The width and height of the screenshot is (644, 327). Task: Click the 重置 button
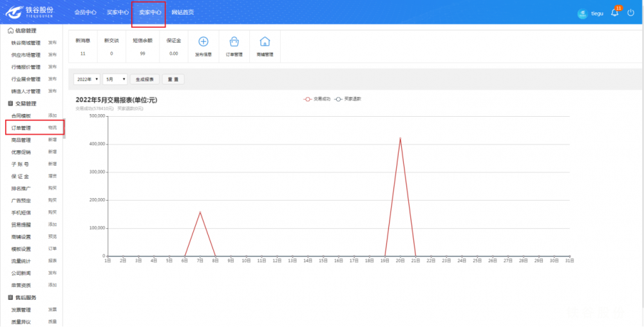click(x=173, y=79)
